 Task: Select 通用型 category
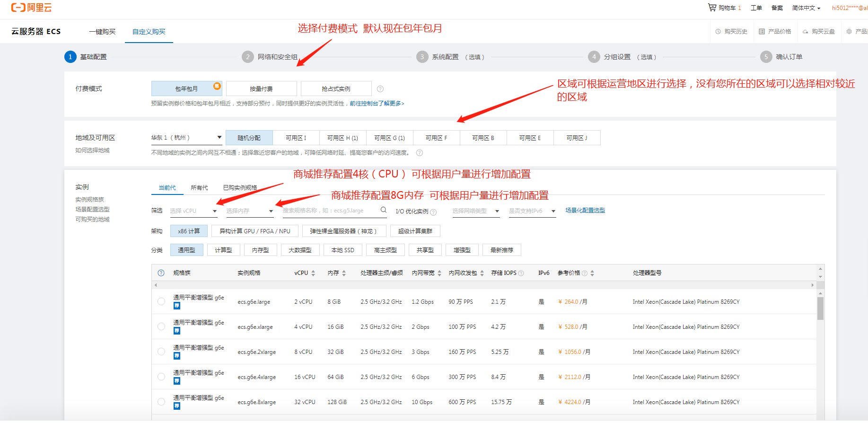186,250
